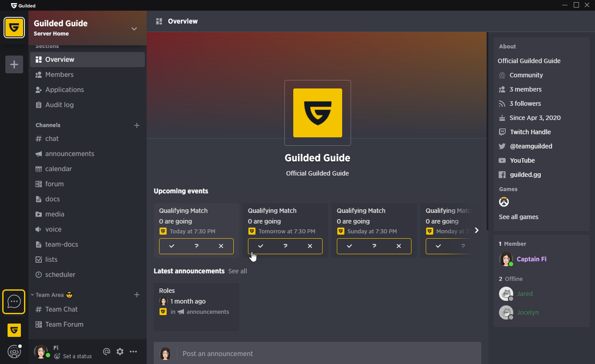595x364 pixels.
Task: Set a status emoji icon
Action: click(57, 356)
